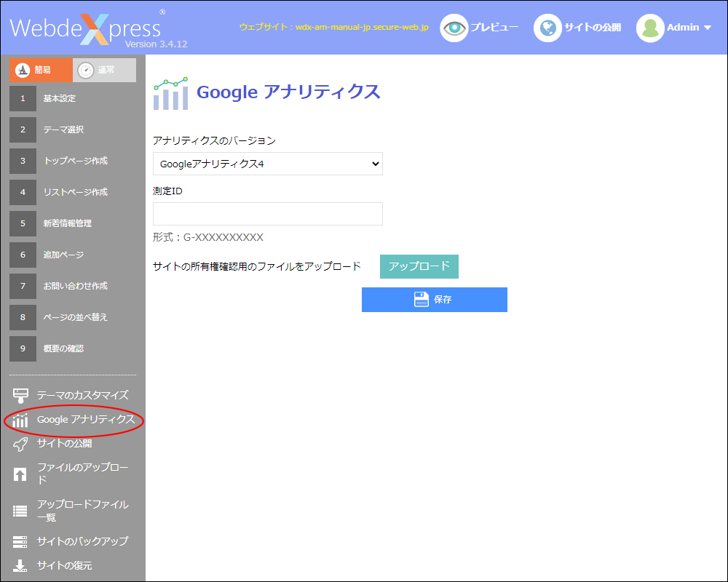
Task: Click the 簡易 mode icon
Action: tap(23, 70)
